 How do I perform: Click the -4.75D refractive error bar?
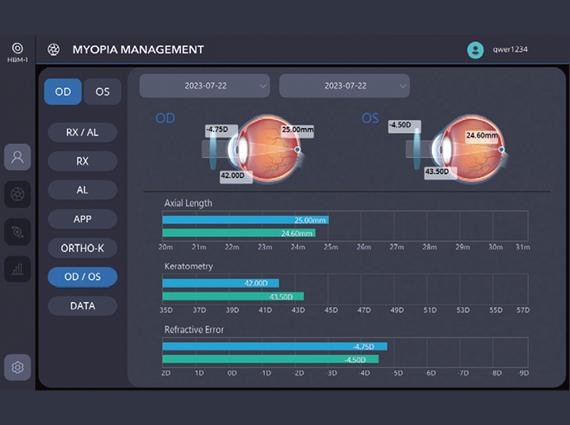[275, 346]
